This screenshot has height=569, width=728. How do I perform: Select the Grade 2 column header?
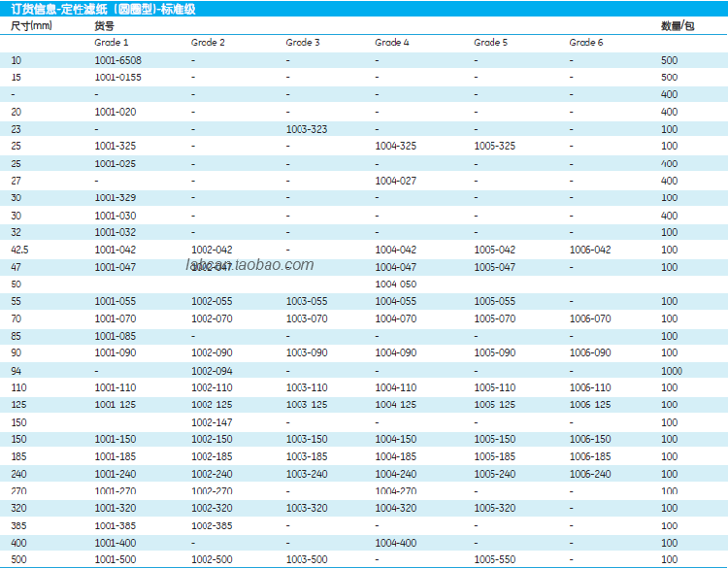(x=208, y=43)
